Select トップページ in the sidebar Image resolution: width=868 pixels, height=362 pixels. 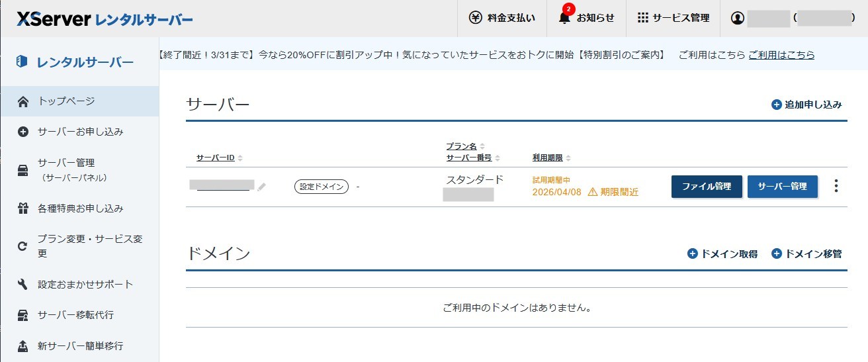pyautogui.click(x=66, y=101)
